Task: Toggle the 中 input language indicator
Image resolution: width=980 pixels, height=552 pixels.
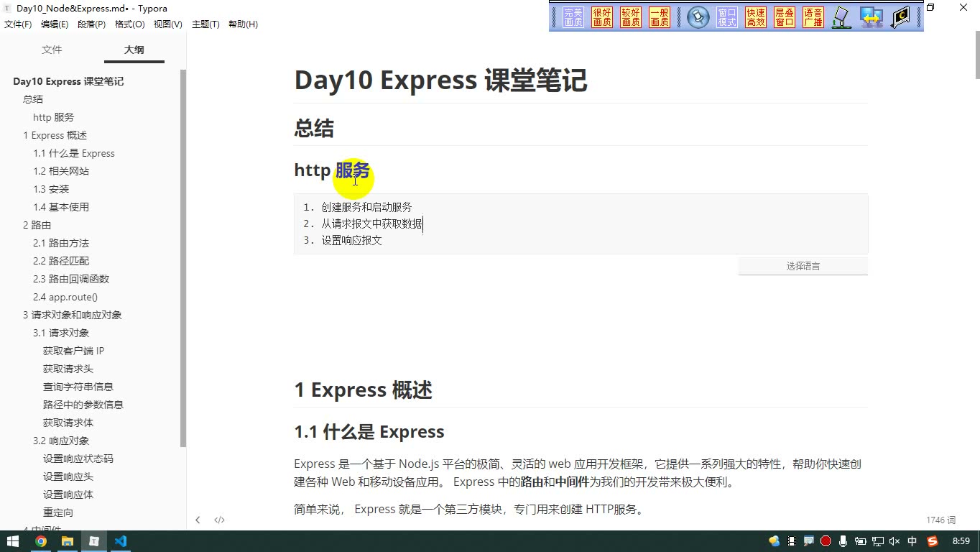Action: (x=912, y=541)
